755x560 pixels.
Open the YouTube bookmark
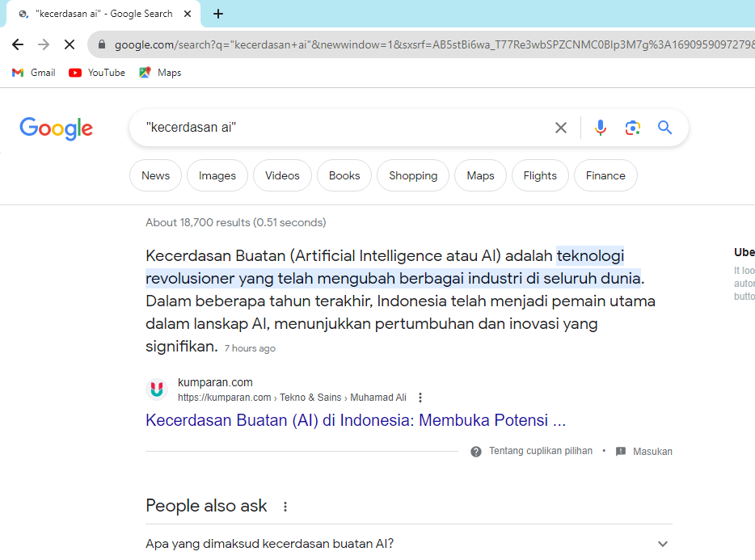coord(97,73)
